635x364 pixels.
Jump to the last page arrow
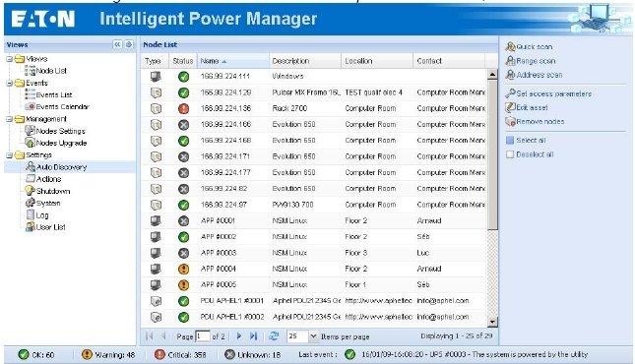tap(254, 336)
